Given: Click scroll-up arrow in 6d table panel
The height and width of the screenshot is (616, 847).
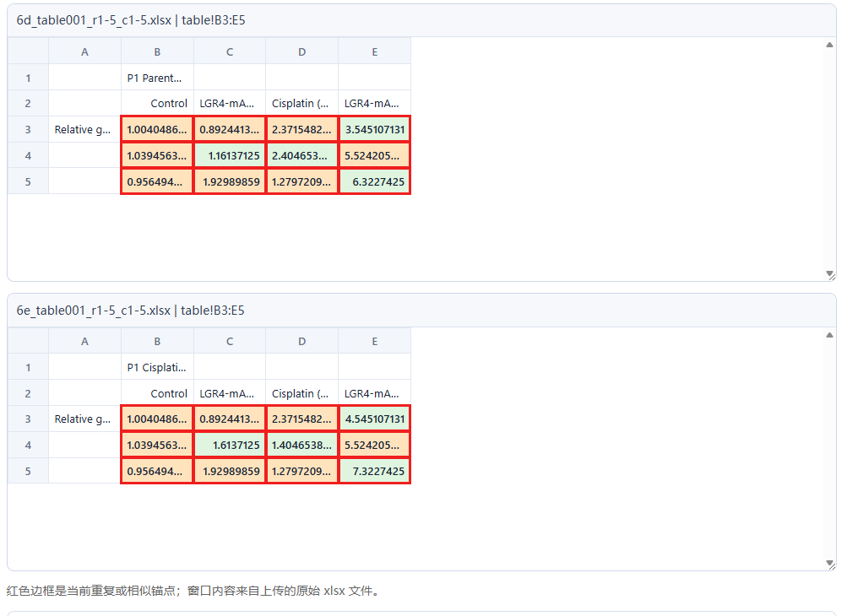Looking at the screenshot, I should click(830, 45).
